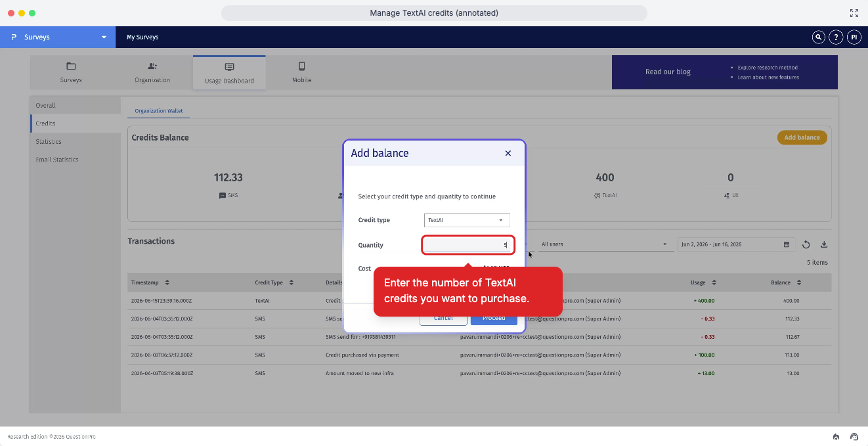The width and height of the screenshot is (868, 446).
Task: Click the TextAI credit type cell in table
Action: click(262, 300)
